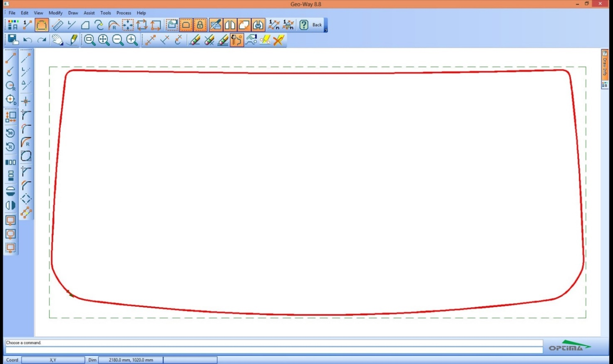The width and height of the screenshot is (613, 364).
Task: Click the vertical mirror split-circle icon
Action: coord(10,205)
